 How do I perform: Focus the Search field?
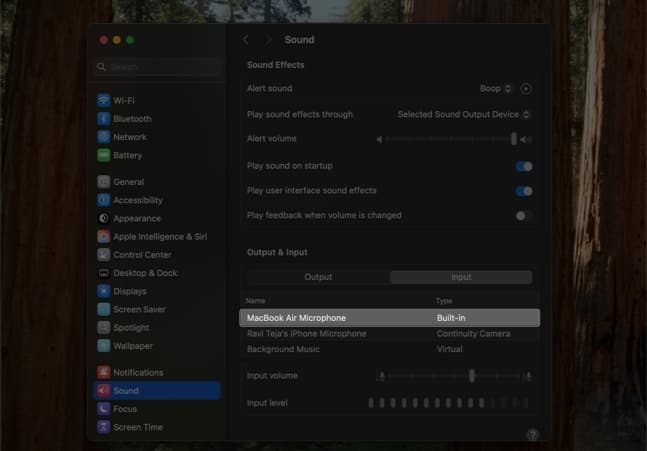[x=157, y=67]
